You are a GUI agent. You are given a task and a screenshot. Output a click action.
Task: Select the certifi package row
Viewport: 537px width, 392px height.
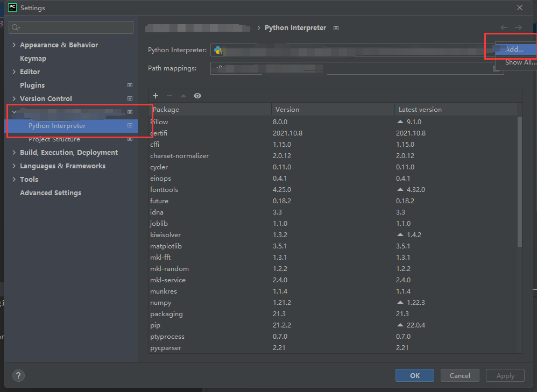[x=333, y=133]
